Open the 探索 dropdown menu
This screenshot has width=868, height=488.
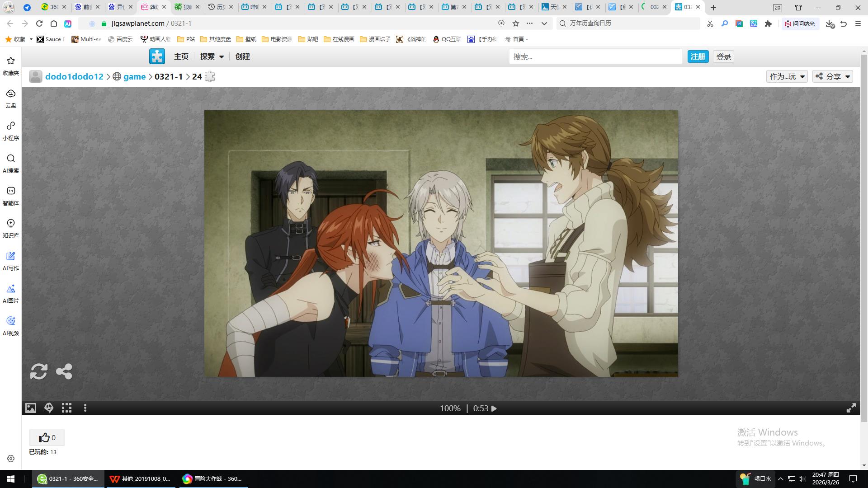(x=212, y=56)
